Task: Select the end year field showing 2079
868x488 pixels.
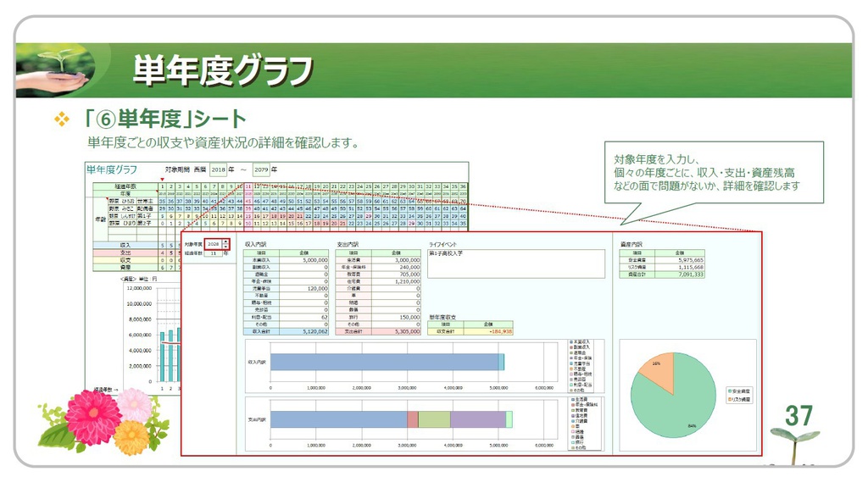Action: tap(261, 169)
